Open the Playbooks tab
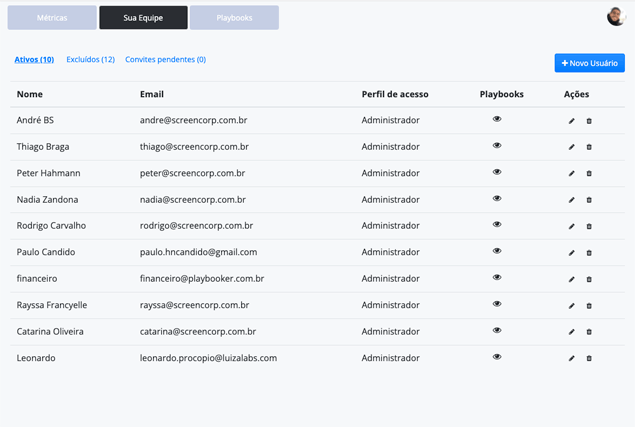This screenshot has height=441, width=635. pos(234,17)
